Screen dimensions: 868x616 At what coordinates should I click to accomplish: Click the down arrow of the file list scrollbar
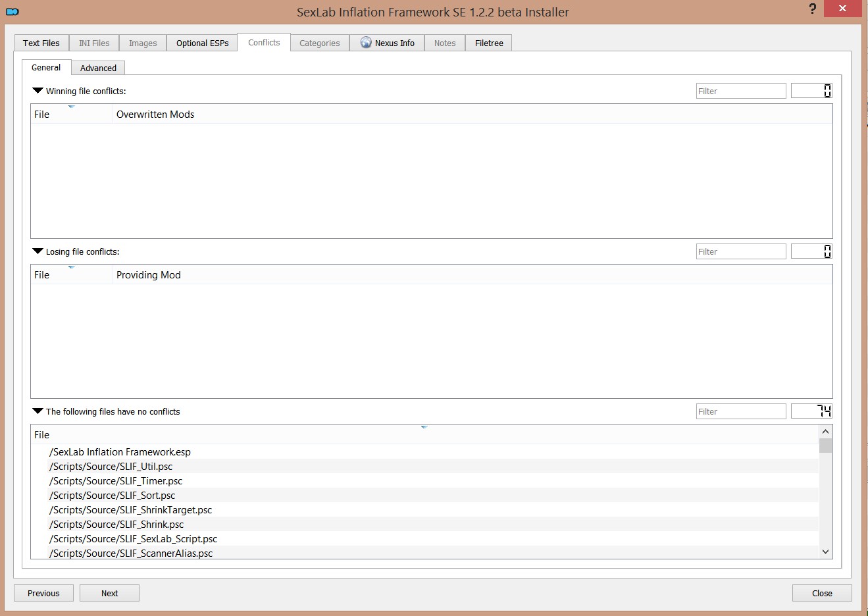825,552
